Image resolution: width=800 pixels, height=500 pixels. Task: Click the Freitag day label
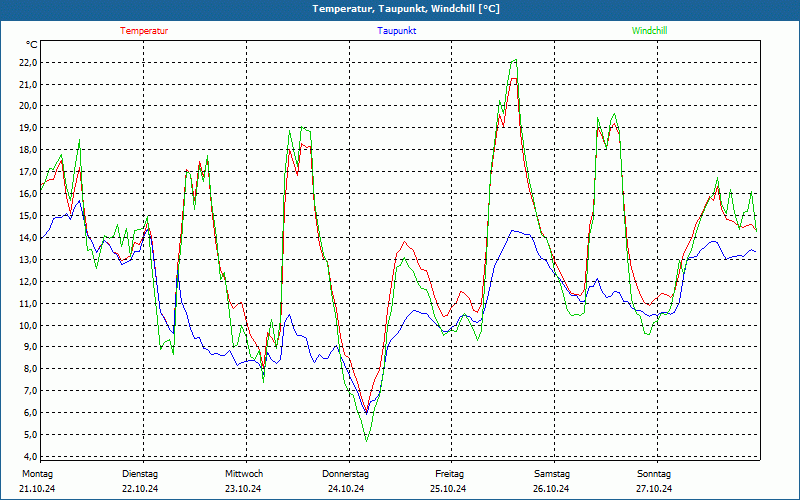coord(449,474)
